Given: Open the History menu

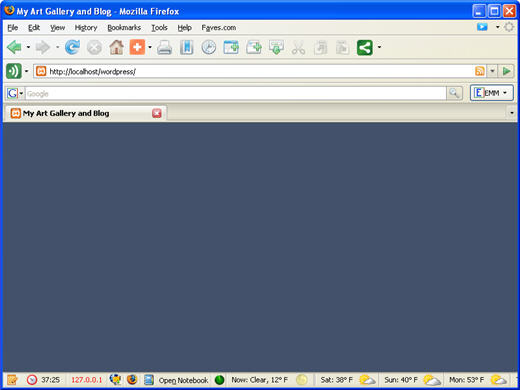Looking at the screenshot, I should pos(86,28).
